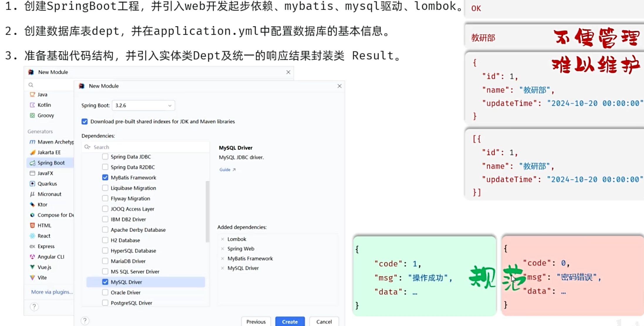
Task: Select Angular CLI generator entry
Action: 50,257
